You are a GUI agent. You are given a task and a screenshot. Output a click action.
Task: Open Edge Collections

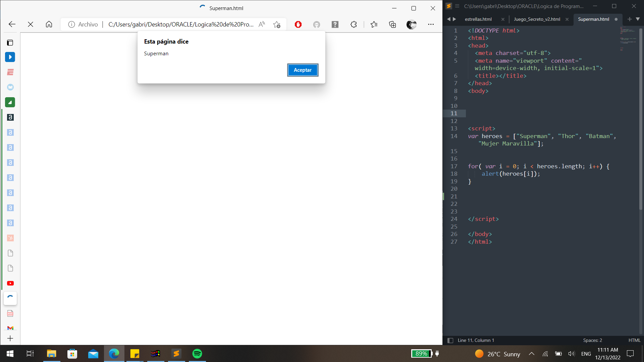(392, 24)
